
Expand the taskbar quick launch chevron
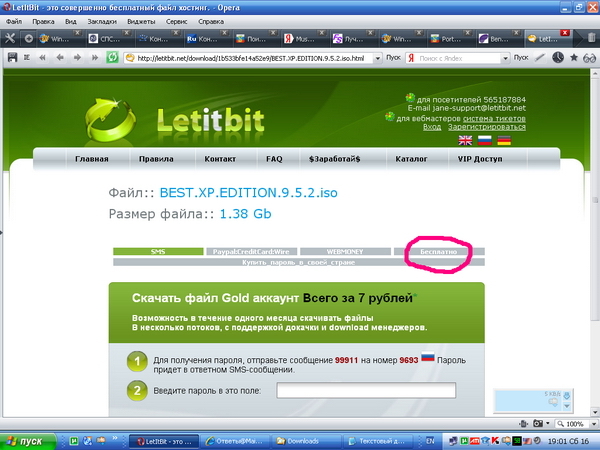pyautogui.click(x=114, y=439)
